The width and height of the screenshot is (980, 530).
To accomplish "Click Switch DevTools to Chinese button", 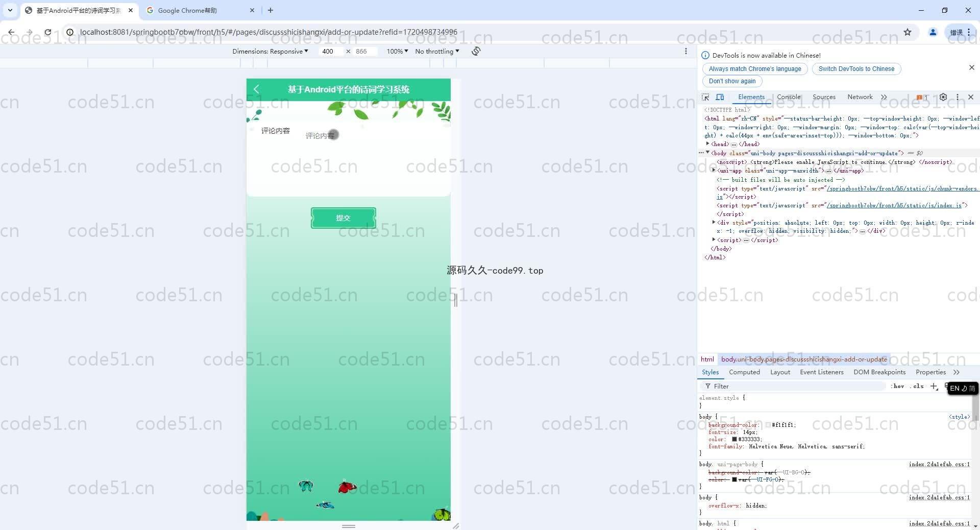I will coord(856,69).
